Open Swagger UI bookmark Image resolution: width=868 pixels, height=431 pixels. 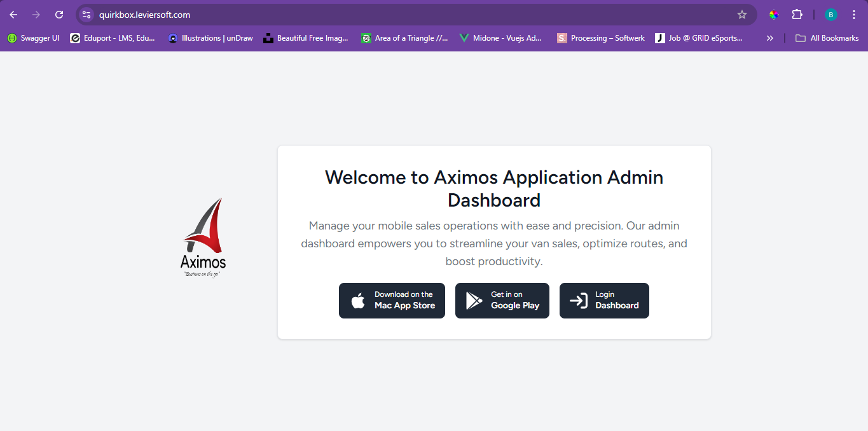click(33, 38)
